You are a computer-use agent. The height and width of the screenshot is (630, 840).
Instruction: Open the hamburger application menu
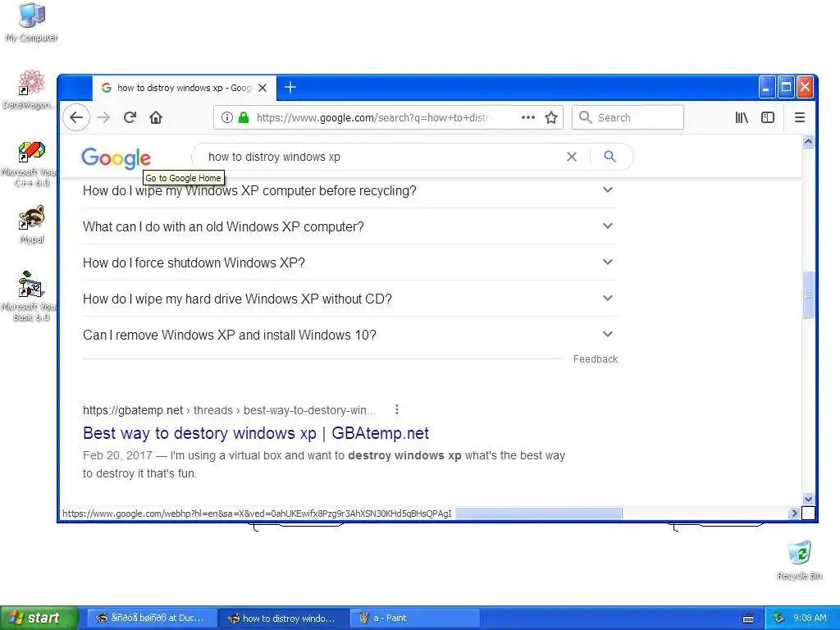point(799,117)
